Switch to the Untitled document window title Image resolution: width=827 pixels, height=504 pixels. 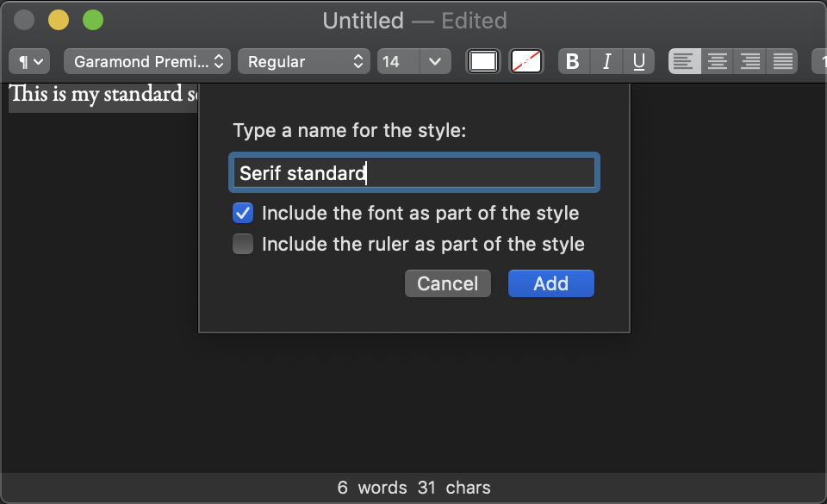[363, 20]
